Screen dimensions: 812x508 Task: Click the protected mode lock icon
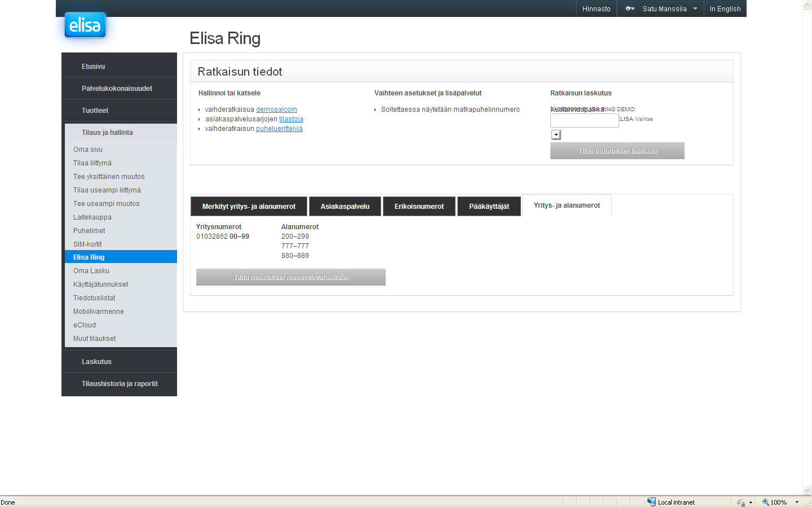coord(740,502)
